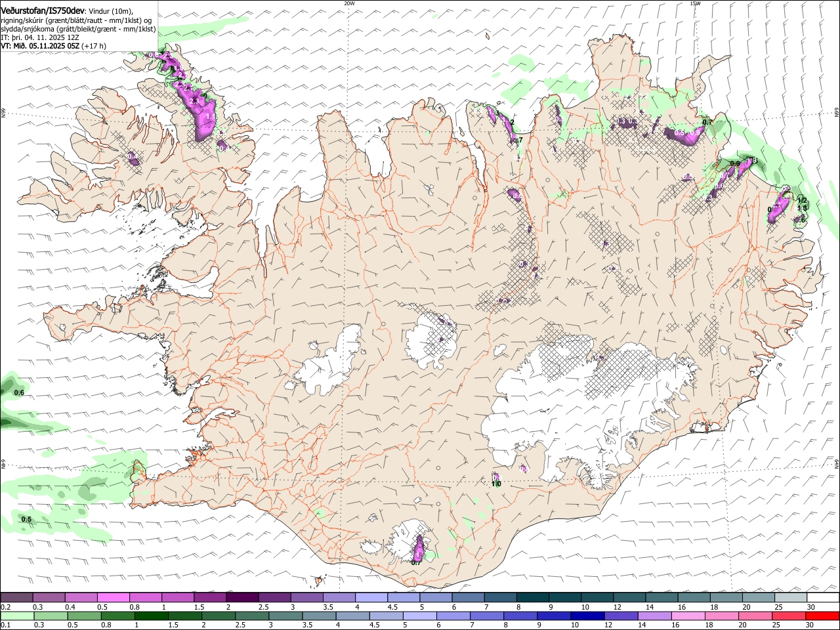
Task: Click the '20W' longitude label at top
Action: [349, 3]
